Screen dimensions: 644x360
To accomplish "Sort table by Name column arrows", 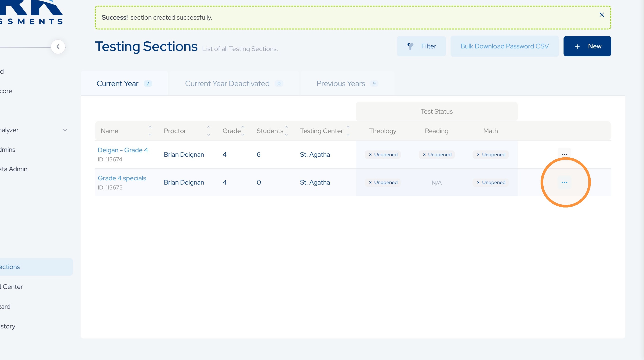I will pos(150,131).
